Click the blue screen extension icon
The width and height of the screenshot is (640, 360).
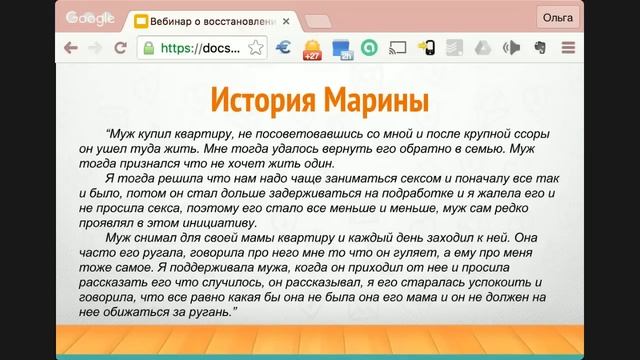(x=342, y=50)
